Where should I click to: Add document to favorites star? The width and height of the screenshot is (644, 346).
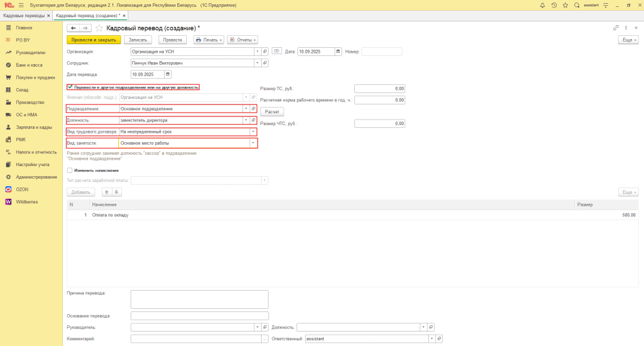[x=99, y=28]
